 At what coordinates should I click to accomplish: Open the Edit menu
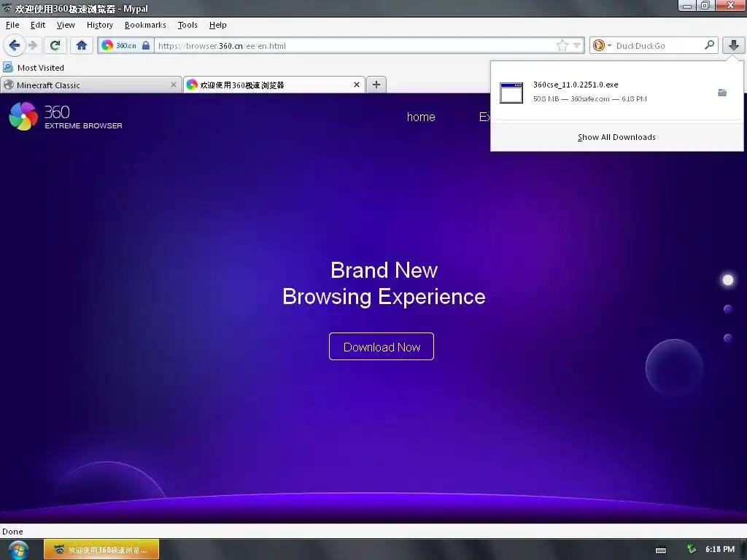38,25
